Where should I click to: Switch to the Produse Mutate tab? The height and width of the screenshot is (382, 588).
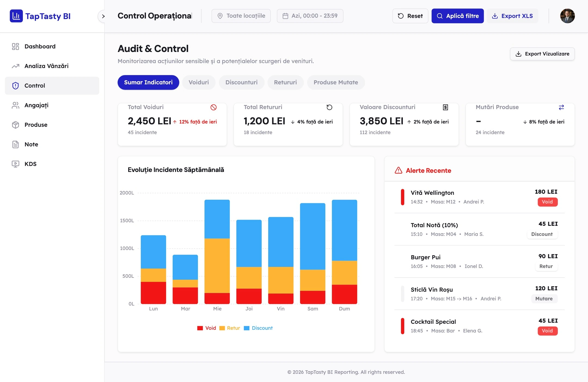point(336,82)
